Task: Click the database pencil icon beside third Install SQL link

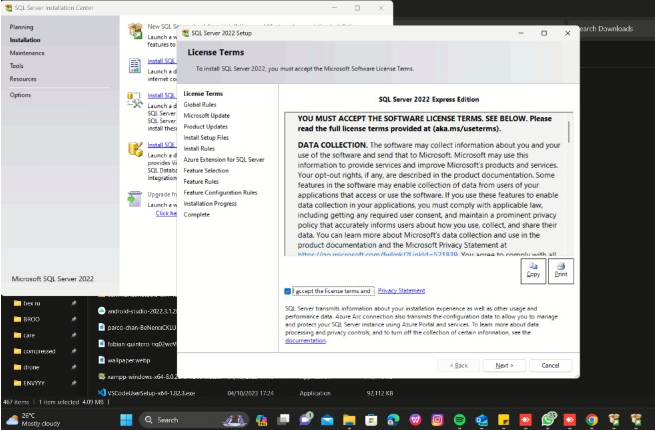Action: pos(135,149)
